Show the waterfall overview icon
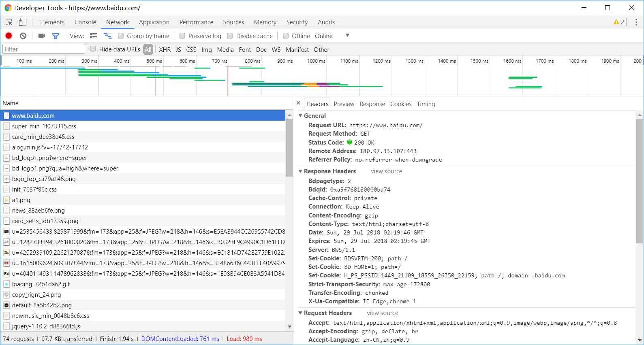The image size is (644, 345). 107,36
